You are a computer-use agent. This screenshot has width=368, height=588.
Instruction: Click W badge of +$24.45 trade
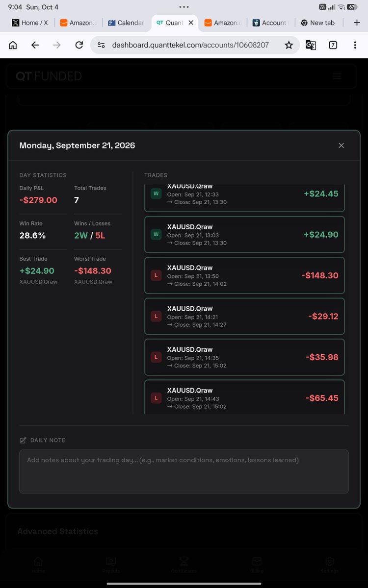156,194
